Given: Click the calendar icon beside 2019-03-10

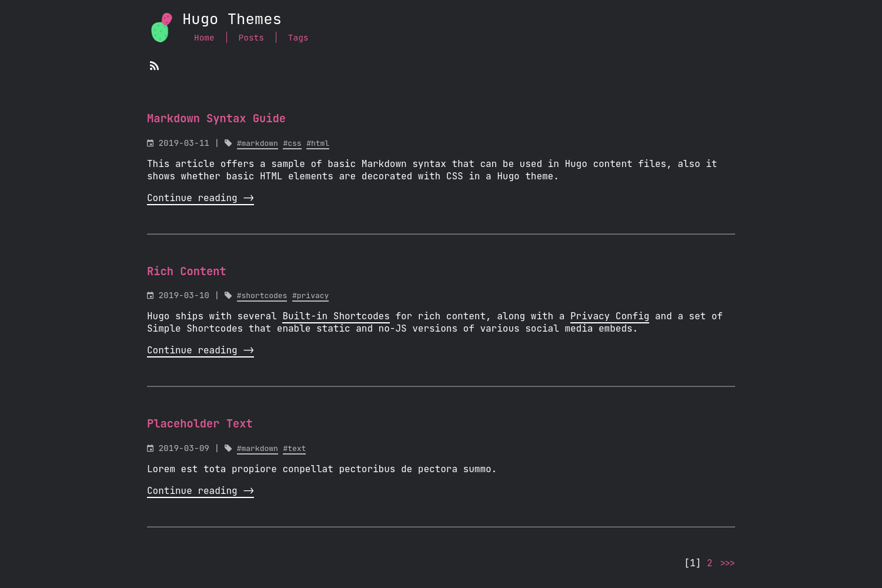Looking at the screenshot, I should click(151, 295).
